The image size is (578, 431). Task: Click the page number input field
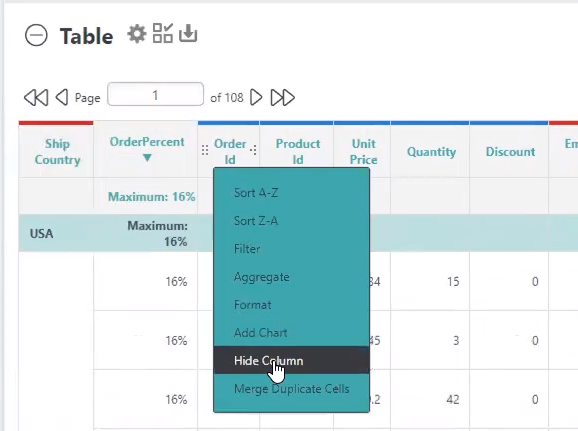tap(156, 94)
